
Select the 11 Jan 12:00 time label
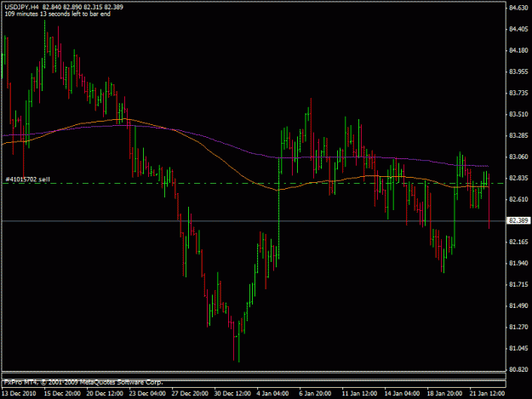tap(360, 393)
